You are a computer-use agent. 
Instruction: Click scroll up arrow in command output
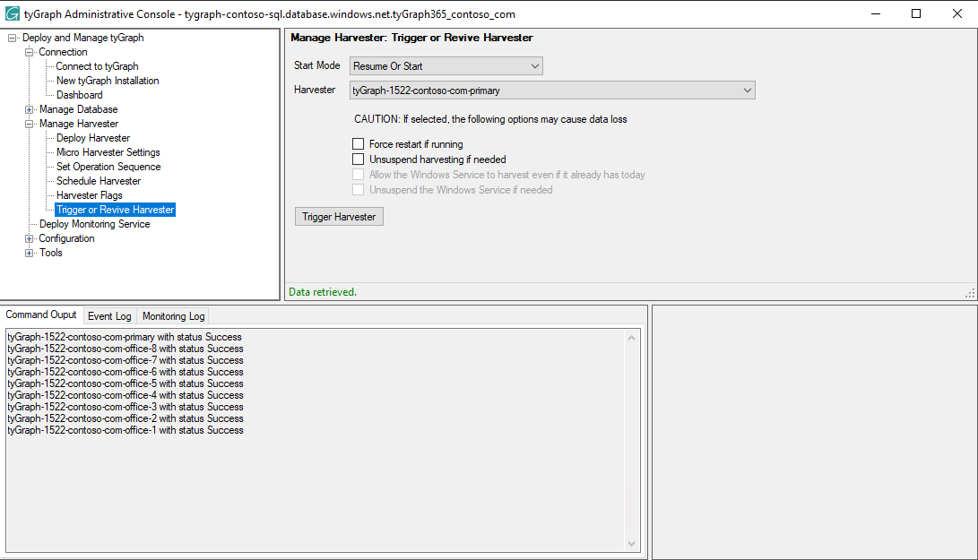pos(631,338)
